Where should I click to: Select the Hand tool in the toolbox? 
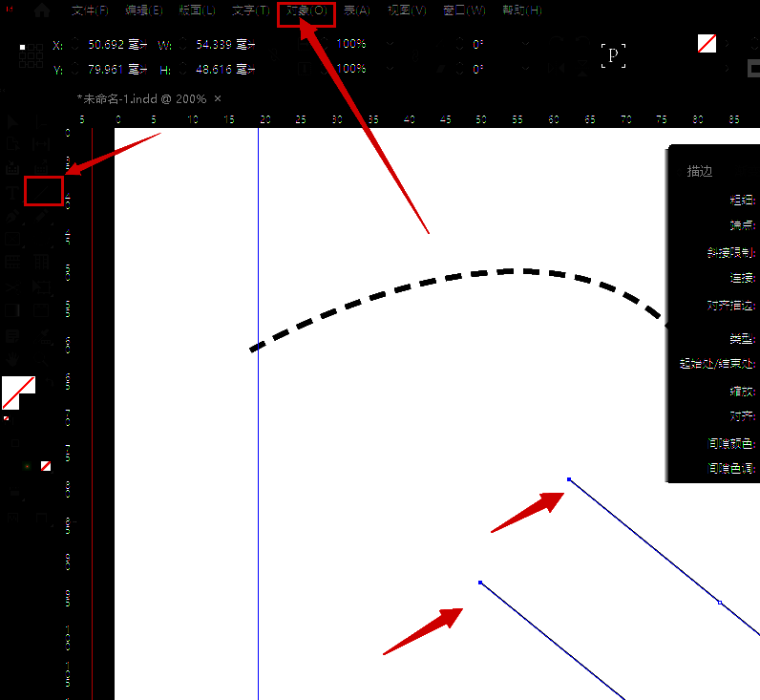tap(13, 359)
